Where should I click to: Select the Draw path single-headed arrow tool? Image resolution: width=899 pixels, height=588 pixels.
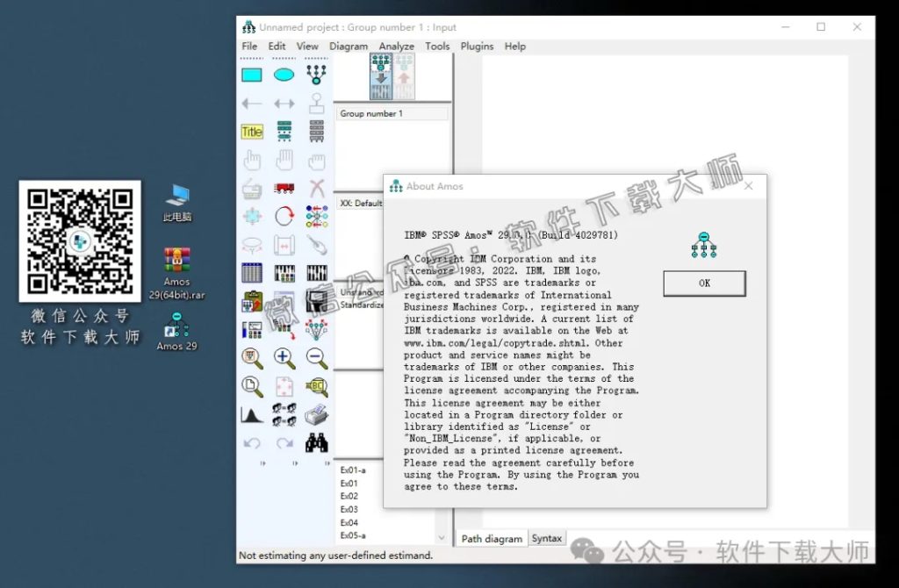pos(252,103)
